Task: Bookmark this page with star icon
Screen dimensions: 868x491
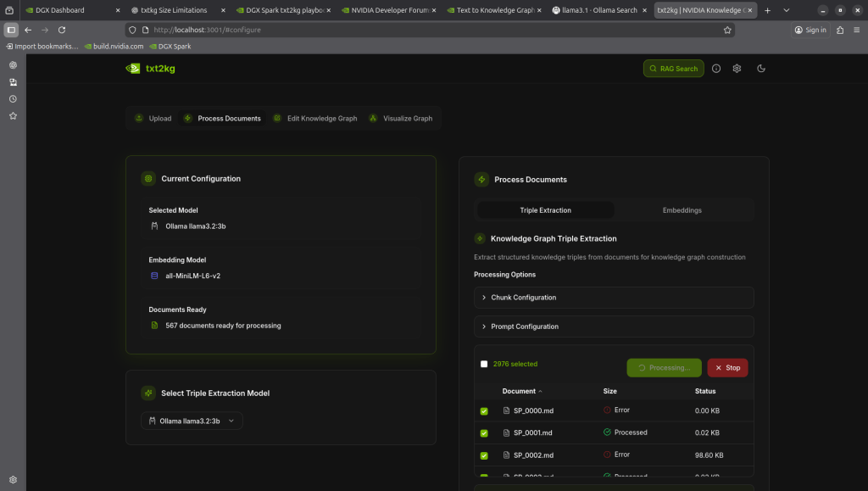Action: click(x=727, y=30)
